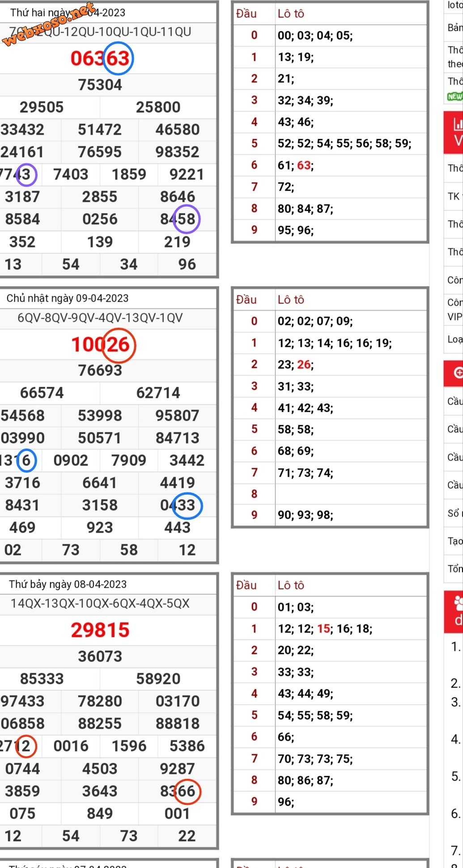Click the three-digit number 923
Screen dimensions: 463x868
point(100,527)
